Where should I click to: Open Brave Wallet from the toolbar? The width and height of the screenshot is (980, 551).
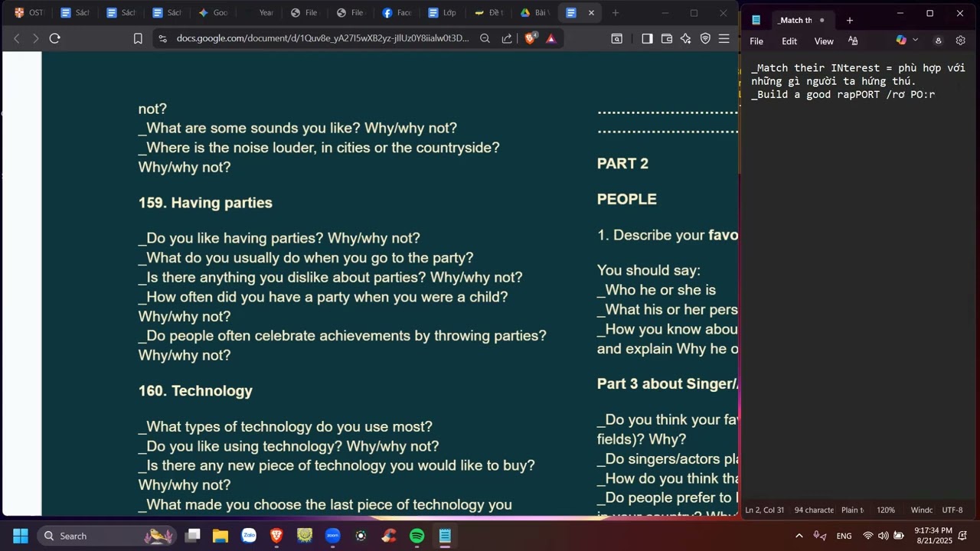666,38
